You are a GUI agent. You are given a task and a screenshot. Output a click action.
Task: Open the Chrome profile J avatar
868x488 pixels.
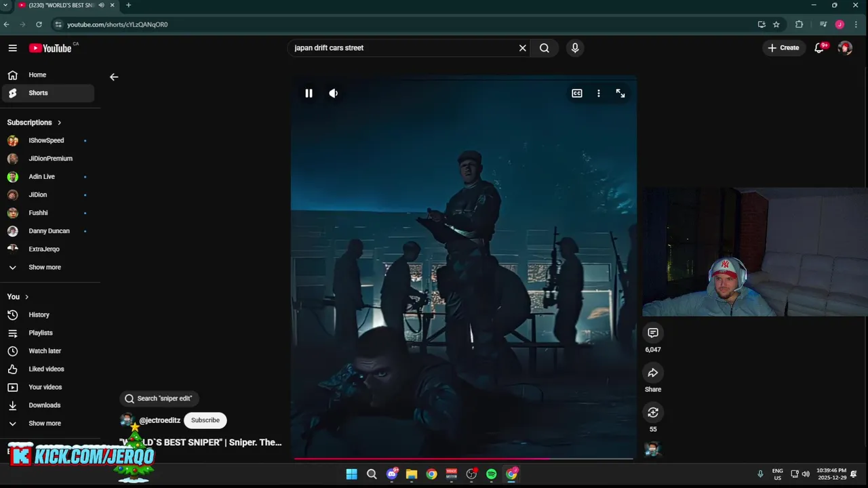coord(840,24)
